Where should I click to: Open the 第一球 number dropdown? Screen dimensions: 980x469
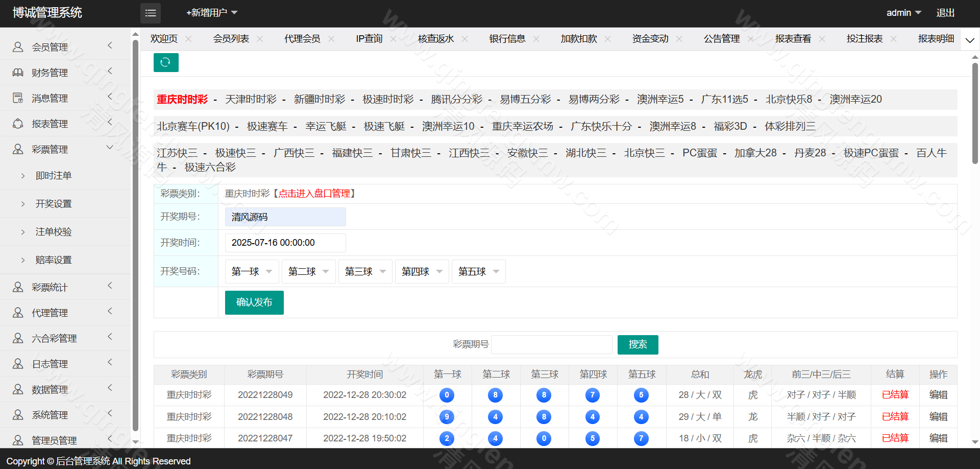[252, 272]
